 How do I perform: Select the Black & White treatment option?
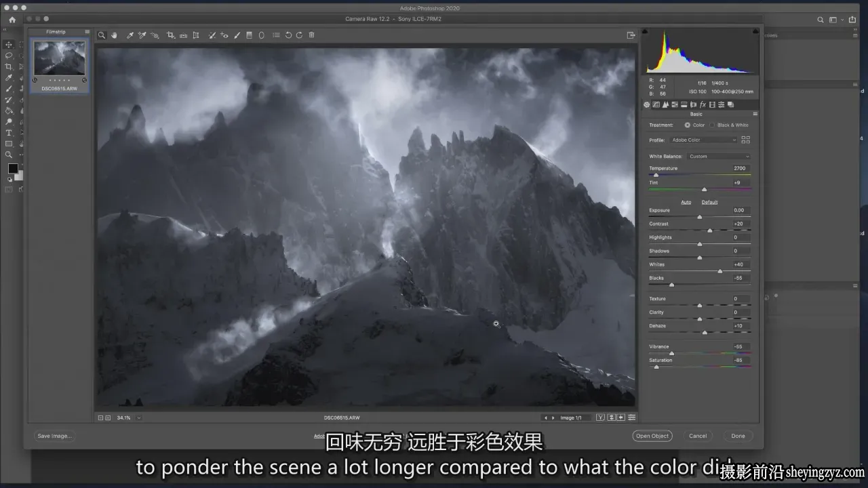tap(729, 125)
